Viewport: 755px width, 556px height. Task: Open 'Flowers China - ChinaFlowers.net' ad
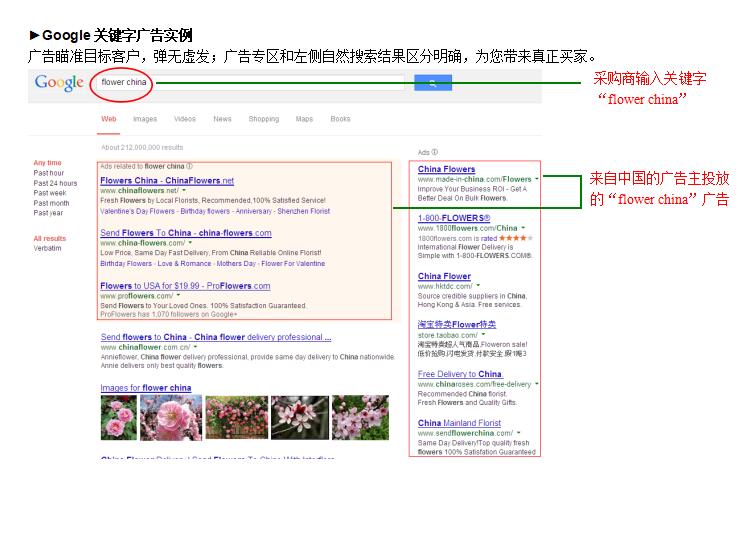coord(167,181)
